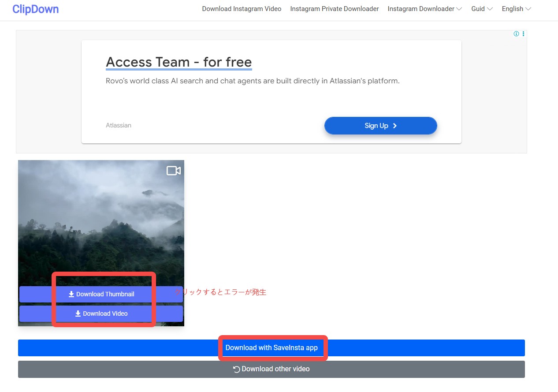Click the Rovo ad description text
558x392 pixels.
tap(253, 81)
